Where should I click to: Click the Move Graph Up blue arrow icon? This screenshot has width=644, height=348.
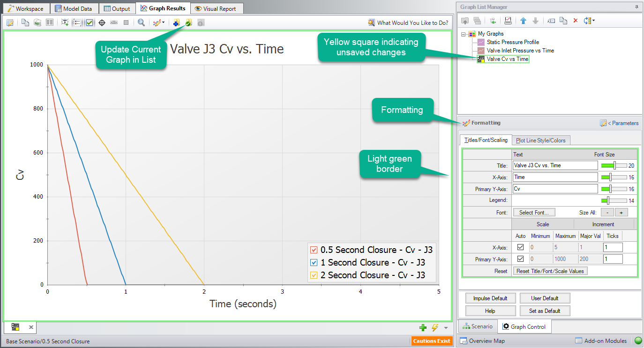(523, 21)
